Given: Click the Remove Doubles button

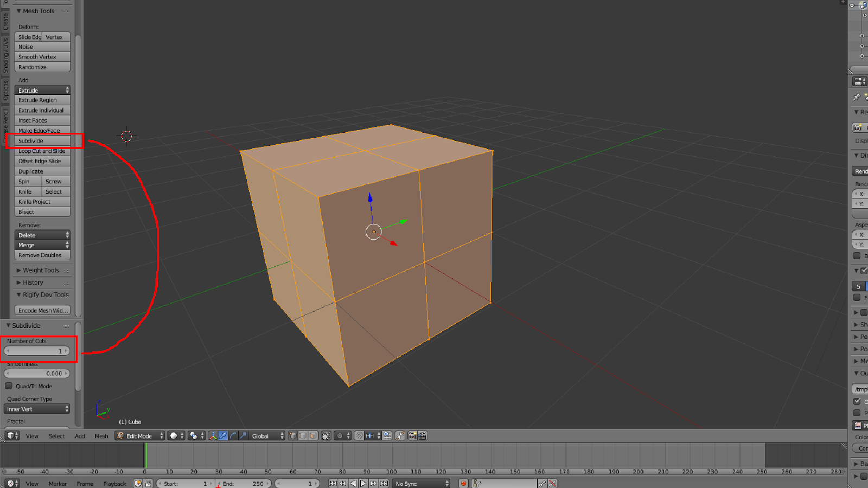Looking at the screenshot, I should point(42,255).
